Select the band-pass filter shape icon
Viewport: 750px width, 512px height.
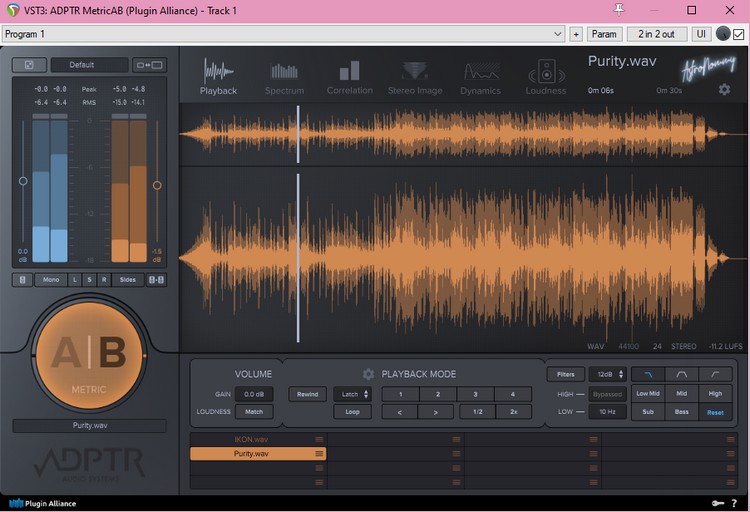tap(682, 374)
